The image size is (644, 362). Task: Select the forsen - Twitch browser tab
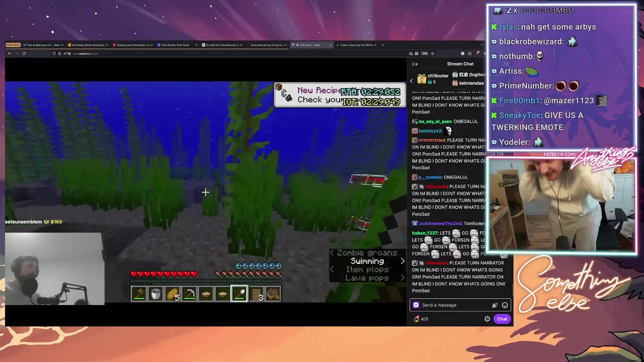click(x=312, y=45)
